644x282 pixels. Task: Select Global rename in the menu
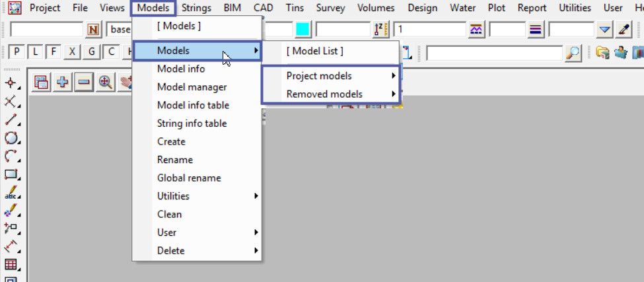tap(189, 178)
